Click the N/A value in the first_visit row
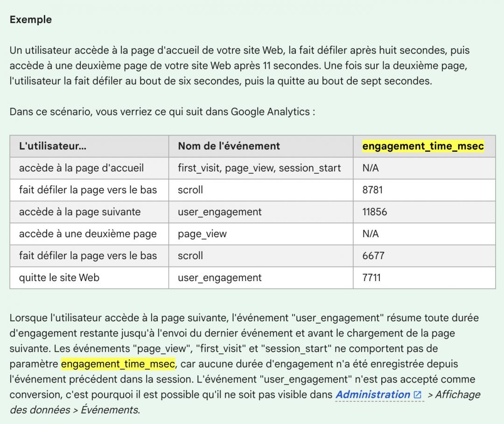 tap(371, 168)
